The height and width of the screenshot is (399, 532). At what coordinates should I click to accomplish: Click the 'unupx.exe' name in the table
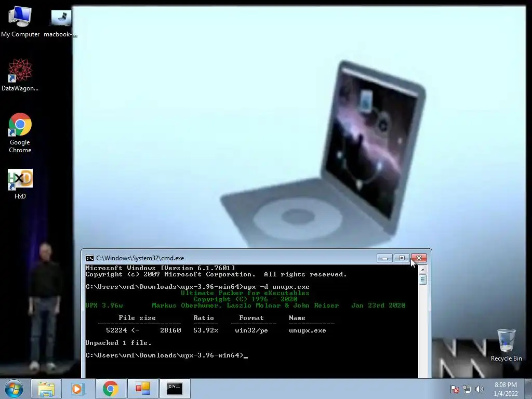click(x=308, y=330)
